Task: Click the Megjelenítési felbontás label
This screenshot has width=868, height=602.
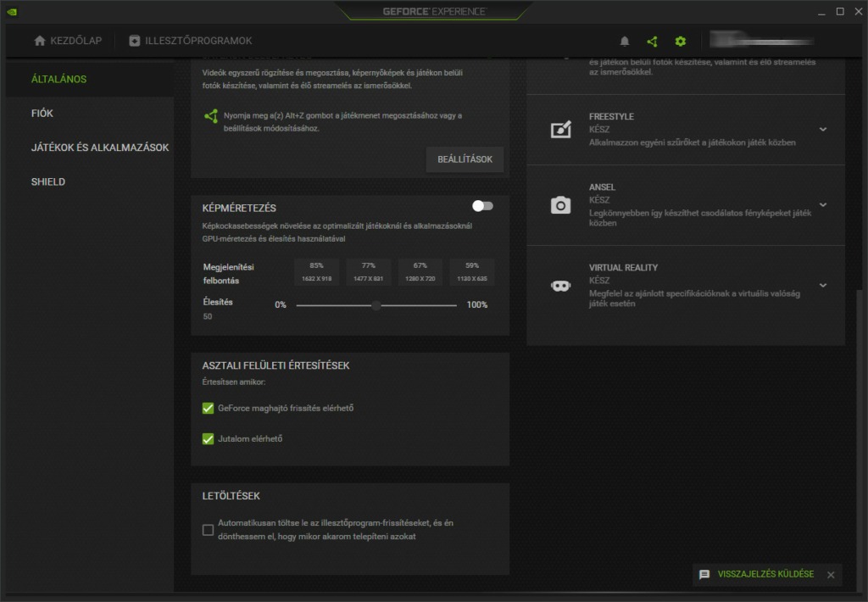Action: point(228,274)
